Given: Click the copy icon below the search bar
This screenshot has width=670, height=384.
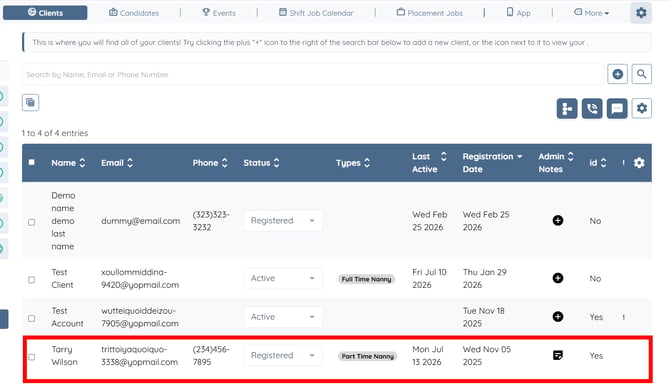Looking at the screenshot, I should [30, 103].
